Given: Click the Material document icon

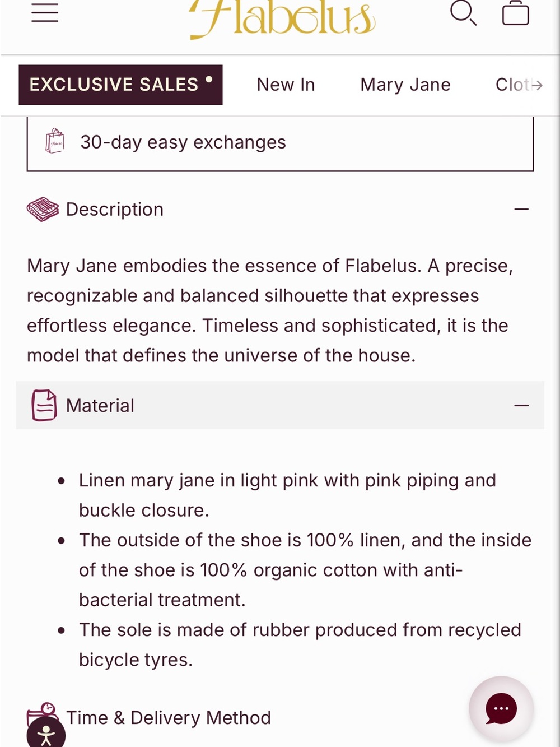Looking at the screenshot, I should (44, 405).
